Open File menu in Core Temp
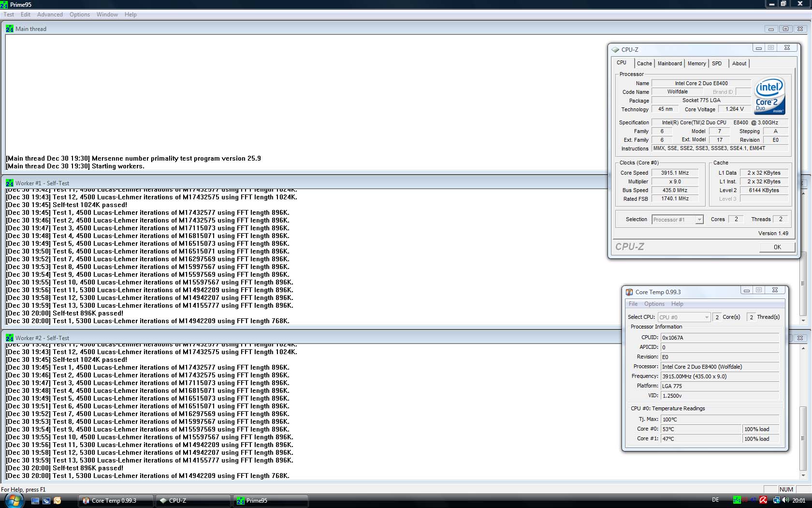 click(633, 304)
